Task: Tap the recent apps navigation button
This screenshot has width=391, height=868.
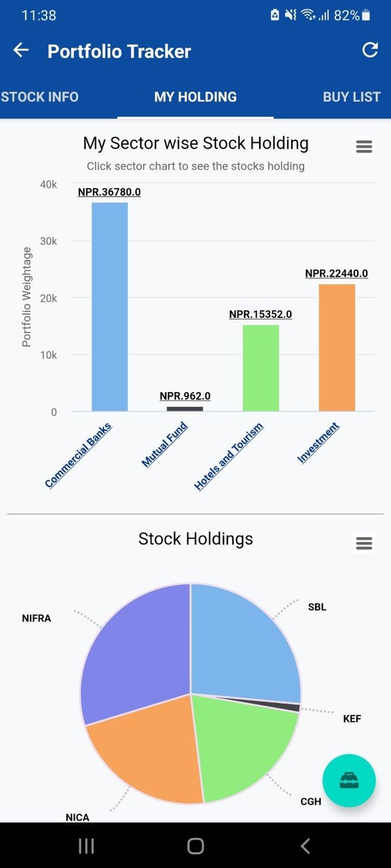Action: point(86,846)
